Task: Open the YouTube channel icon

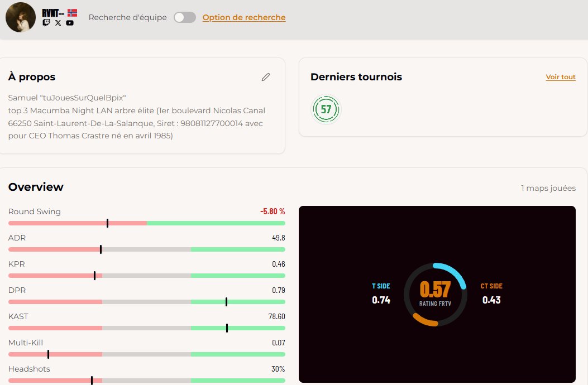Action: click(x=70, y=23)
